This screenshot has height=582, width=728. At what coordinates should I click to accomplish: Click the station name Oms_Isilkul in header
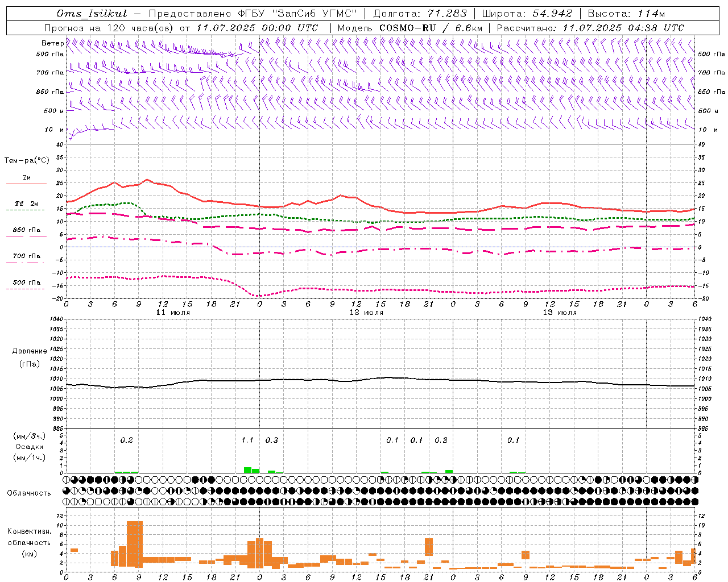coord(92,14)
